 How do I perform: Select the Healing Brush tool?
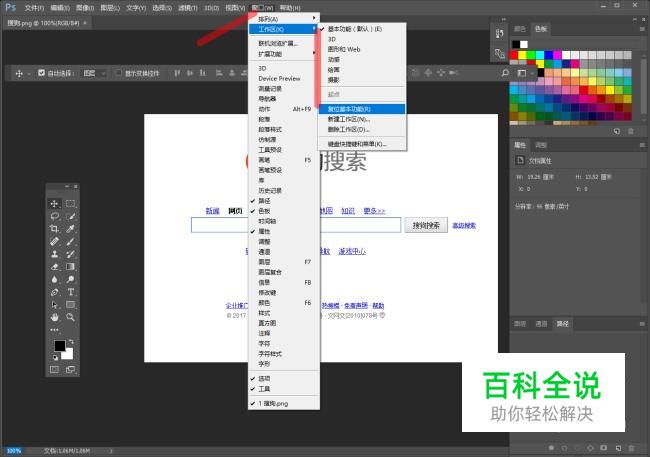point(54,241)
